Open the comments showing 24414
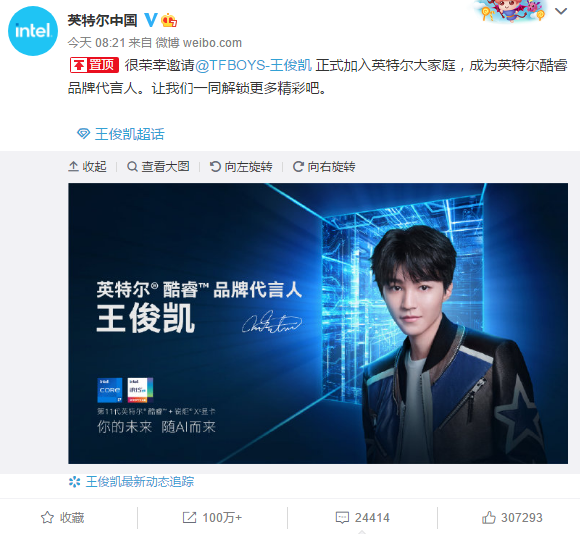This screenshot has width=580, height=534. point(362,517)
